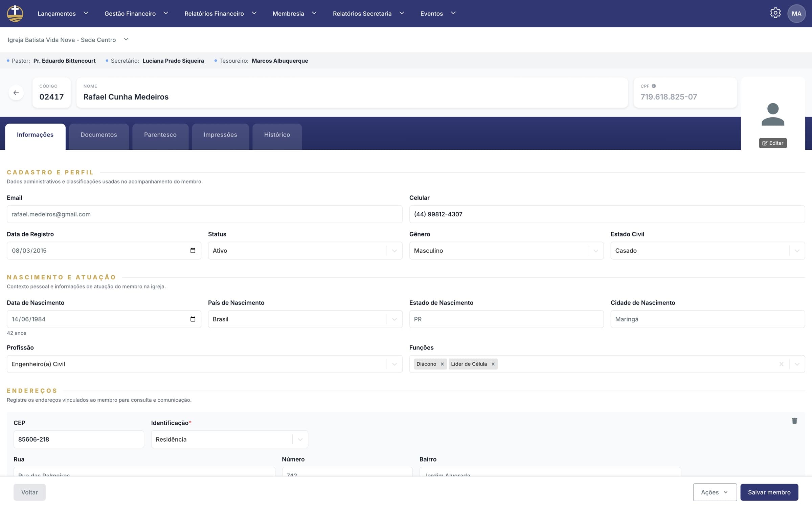812x508 pixels.
Task: Open calendar picker for Data de Nascimento
Action: (193, 319)
